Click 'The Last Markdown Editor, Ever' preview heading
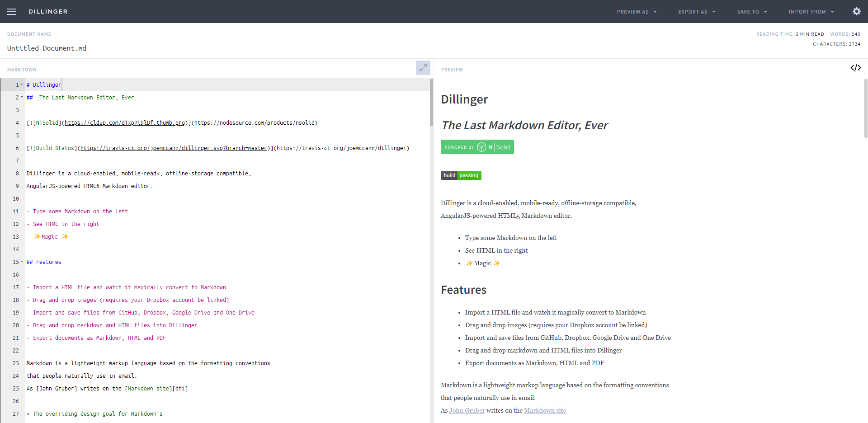 coord(524,125)
